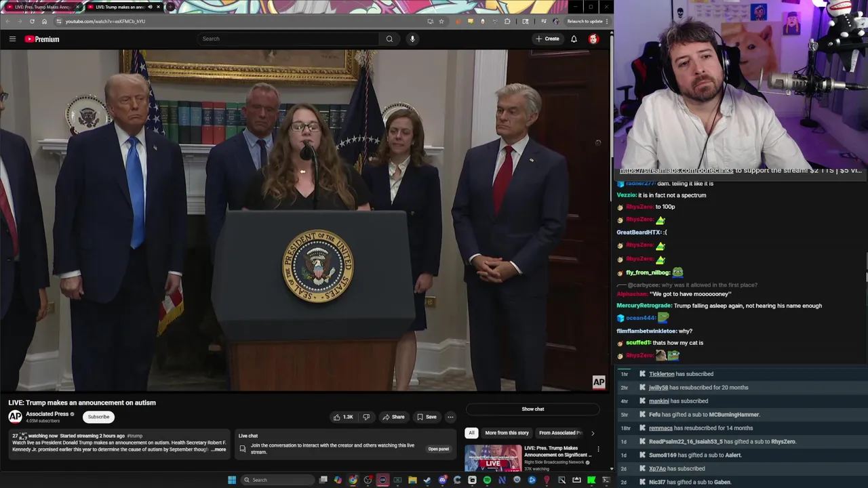Click subscriber name jwilly58
The image size is (868, 488).
click(658, 388)
